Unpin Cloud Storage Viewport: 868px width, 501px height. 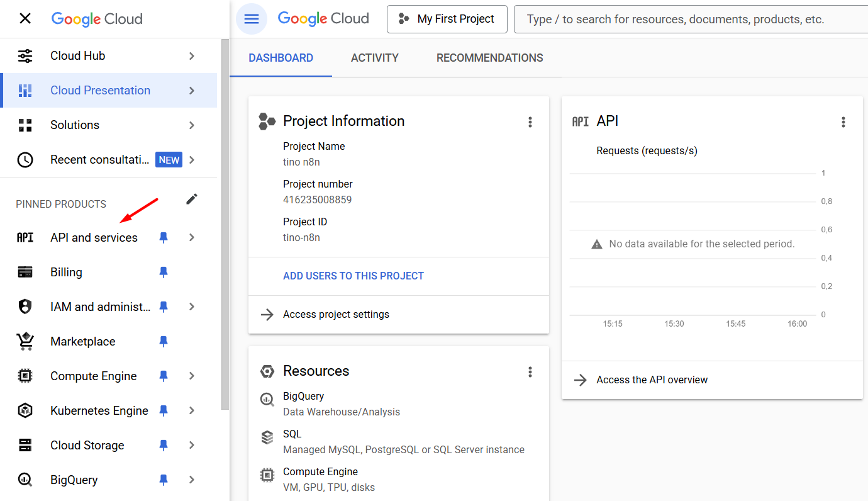tap(164, 445)
